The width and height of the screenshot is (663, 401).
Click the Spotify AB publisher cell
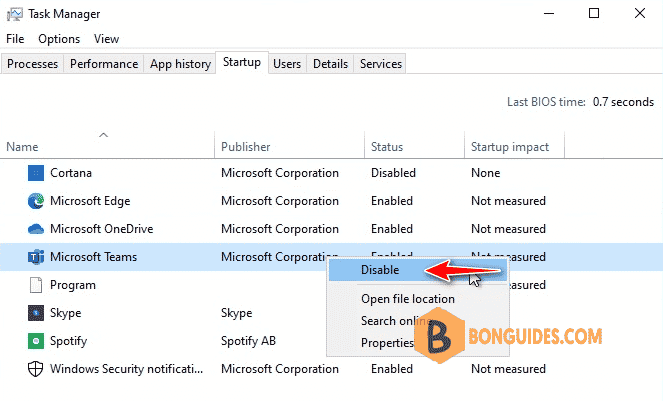[x=248, y=341]
